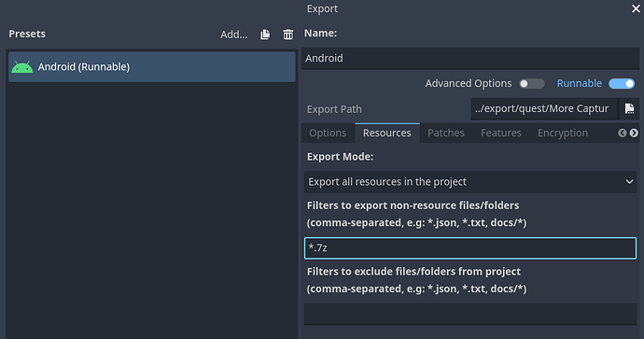The width and height of the screenshot is (644, 339).
Task: Go to the Features tab
Action: click(x=501, y=134)
